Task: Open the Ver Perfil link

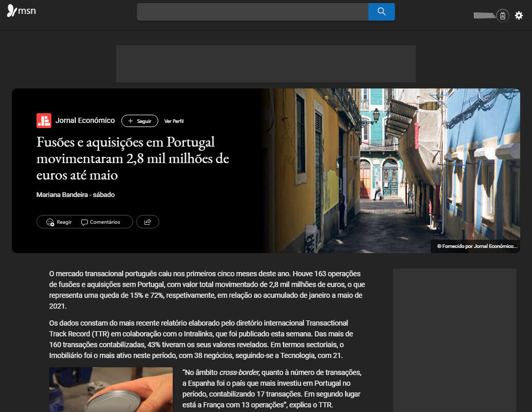Action: pos(174,121)
